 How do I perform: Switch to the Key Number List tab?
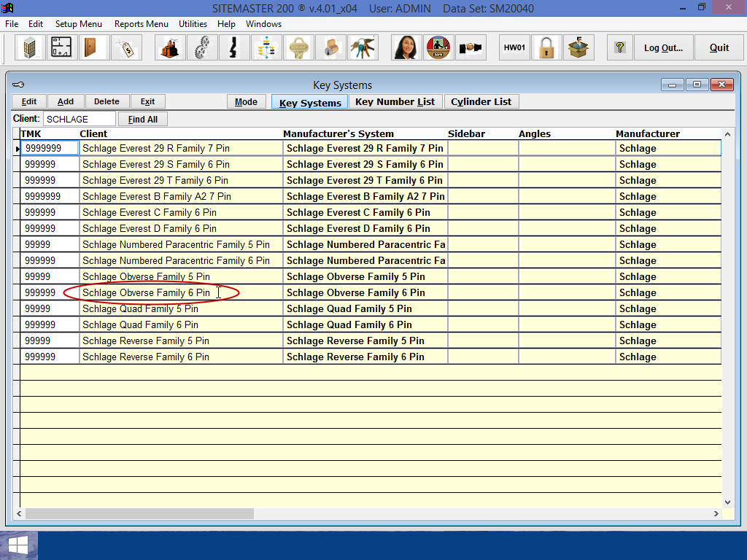tap(395, 101)
